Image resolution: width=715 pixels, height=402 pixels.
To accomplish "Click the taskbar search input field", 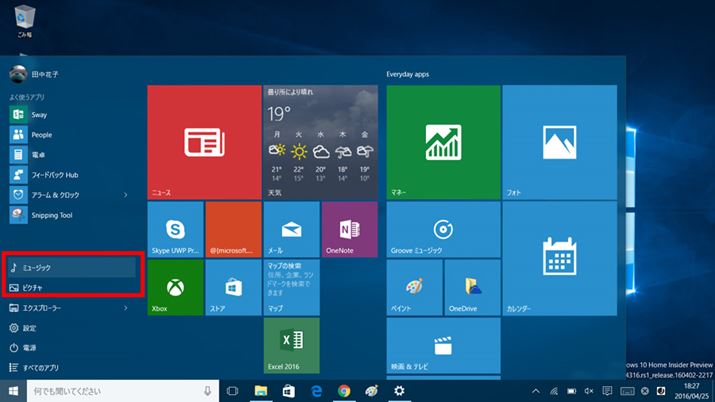I will point(110,391).
